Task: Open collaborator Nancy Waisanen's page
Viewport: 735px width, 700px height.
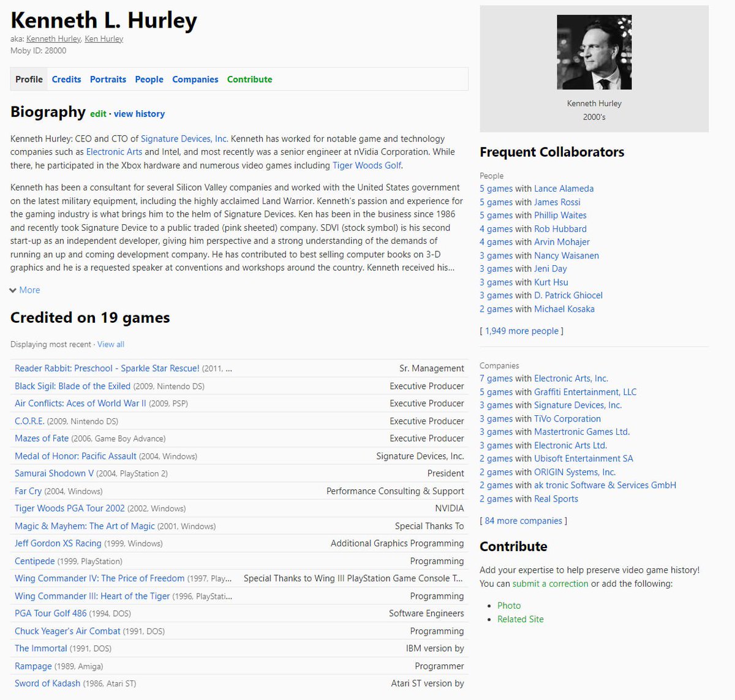Action: (567, 255)
